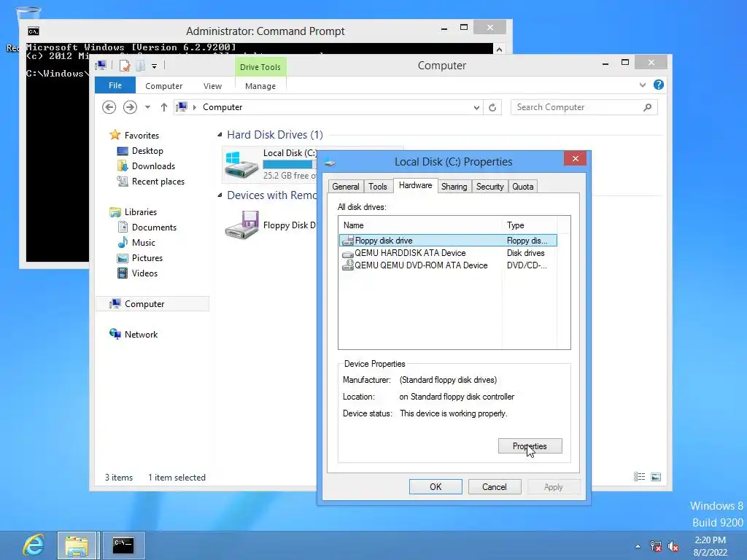Viewport: 747px width, 560px height.
Task: Click the Drive Tools contextual tab
Action: point(260,67)
